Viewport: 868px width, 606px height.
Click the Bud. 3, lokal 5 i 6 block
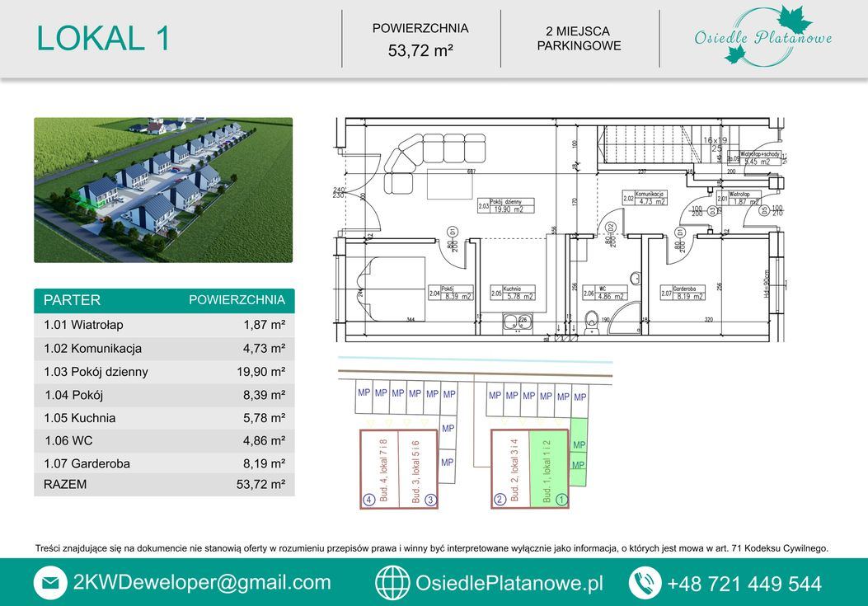[417, 468]
